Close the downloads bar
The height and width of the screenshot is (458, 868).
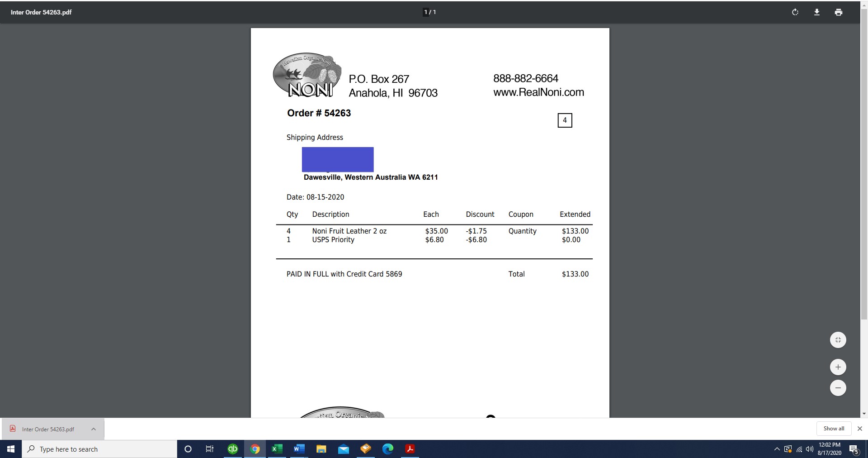860,429
